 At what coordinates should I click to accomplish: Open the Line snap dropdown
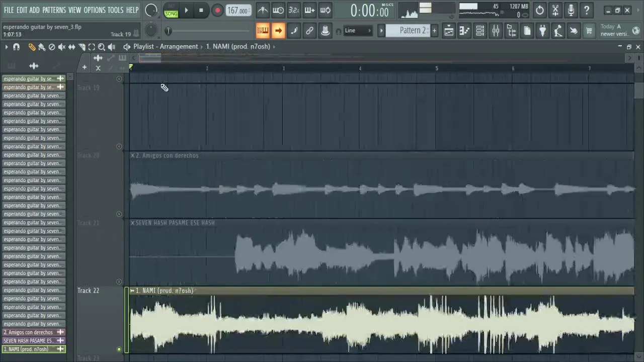(x=358, y=31)
